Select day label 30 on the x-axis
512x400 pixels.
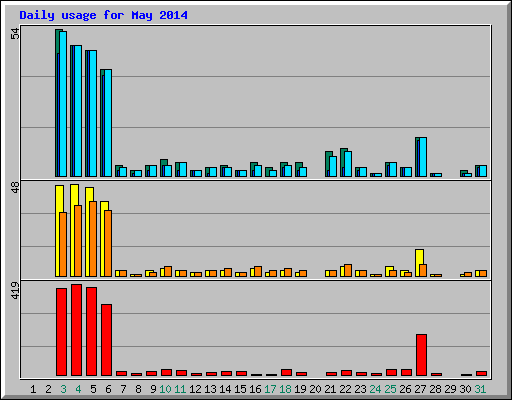465,389
